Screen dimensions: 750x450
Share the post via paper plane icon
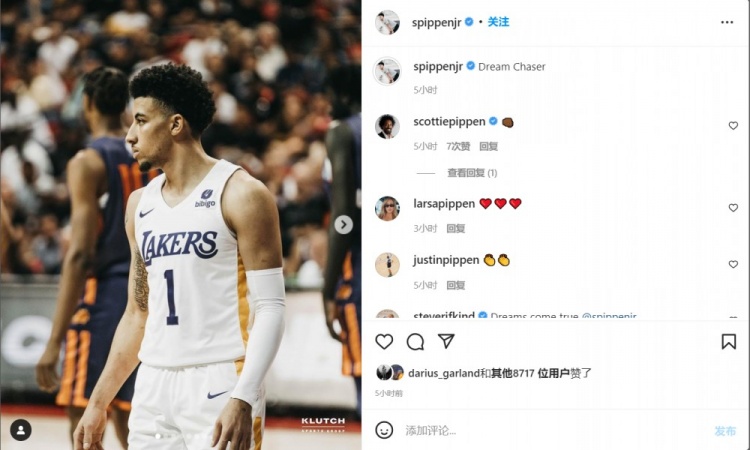(x=446, y=341)
